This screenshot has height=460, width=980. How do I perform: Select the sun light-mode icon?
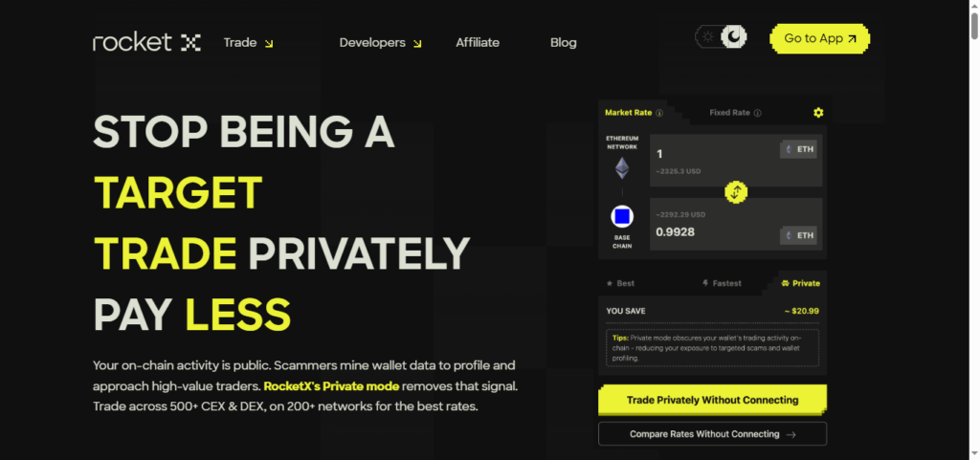point(707,37)
